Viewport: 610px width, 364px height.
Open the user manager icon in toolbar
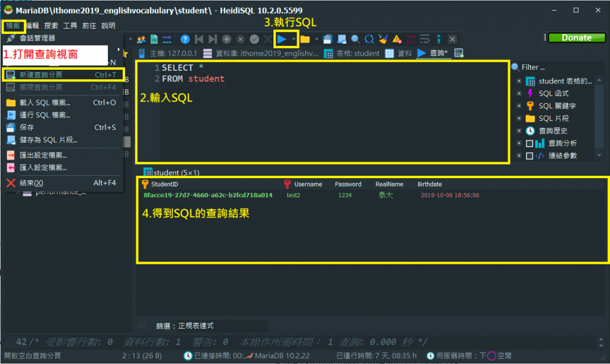pyautogui.click(x=141, y=39)
